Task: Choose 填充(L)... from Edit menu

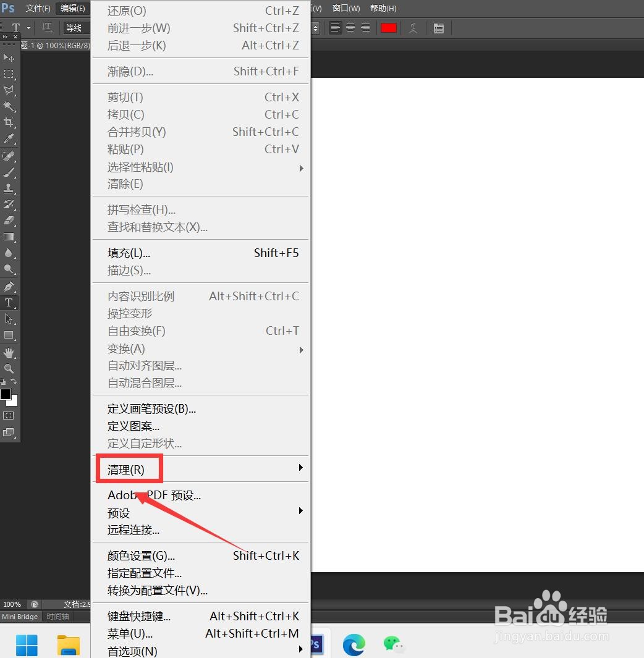Action: 201,253
